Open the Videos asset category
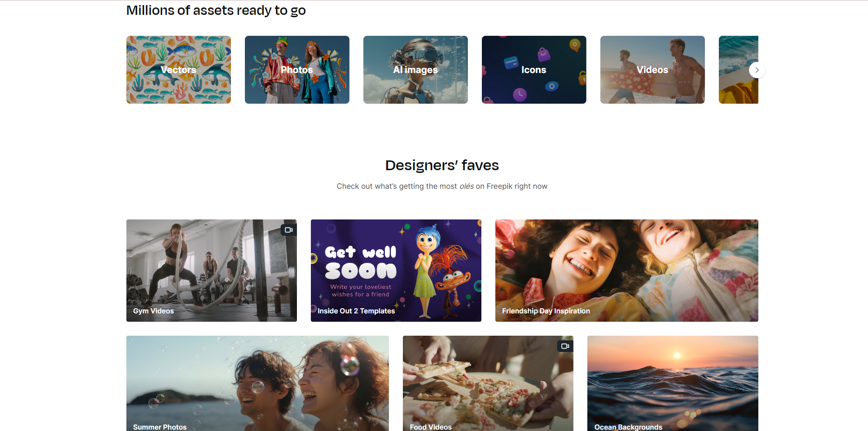The image size is (868, 431). click(x=652, y=70)
